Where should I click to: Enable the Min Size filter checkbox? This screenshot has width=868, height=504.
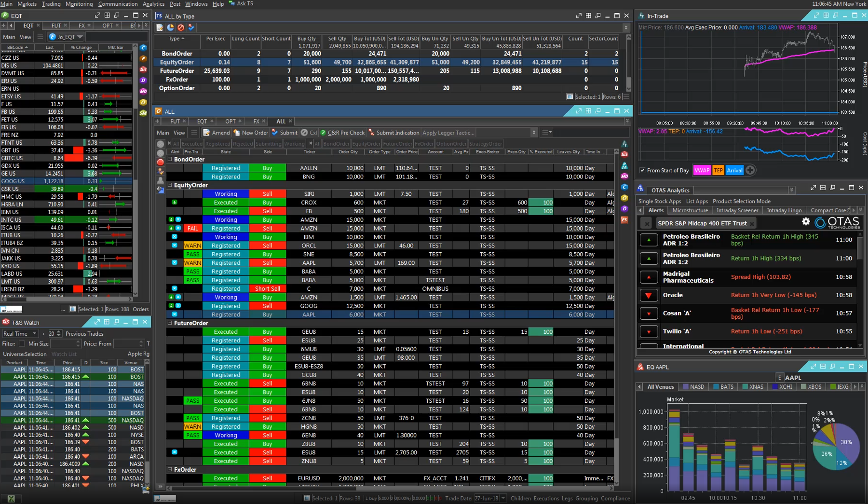pos(22,344)
